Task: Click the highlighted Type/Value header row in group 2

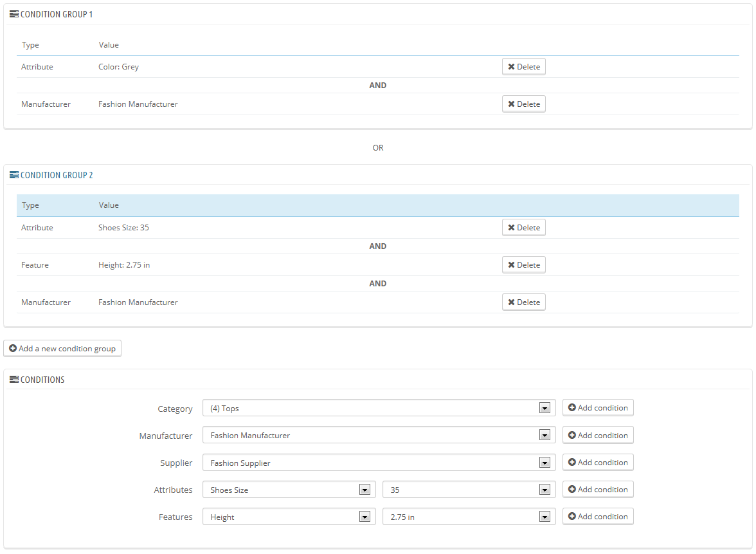Action: point(378,205)
